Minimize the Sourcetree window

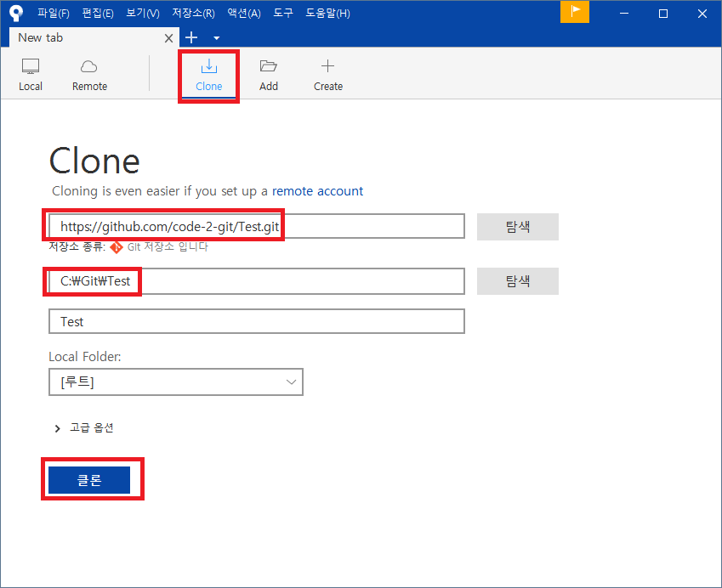point(624,14)
